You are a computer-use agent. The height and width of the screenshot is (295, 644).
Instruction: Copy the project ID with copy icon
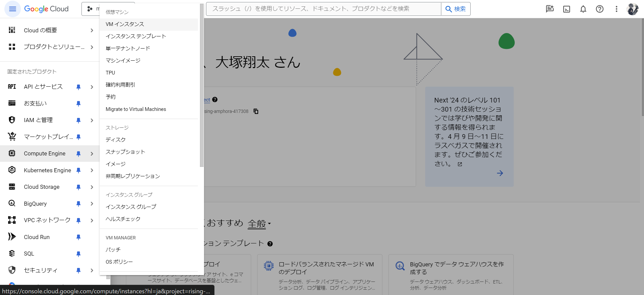(x=256, y=111)
